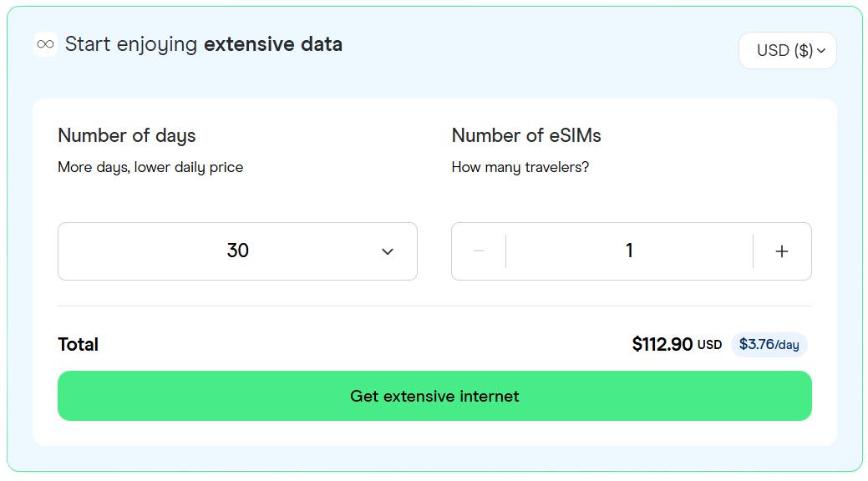Click the eSIM quantity value 1
The image size is (868, 481).
(x=629, y=251)
